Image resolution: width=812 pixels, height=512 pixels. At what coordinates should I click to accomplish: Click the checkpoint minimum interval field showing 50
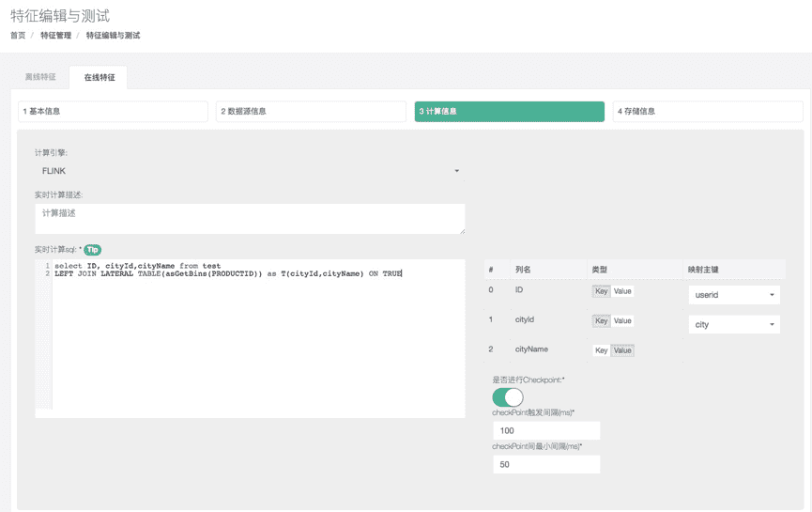[546, 464]
